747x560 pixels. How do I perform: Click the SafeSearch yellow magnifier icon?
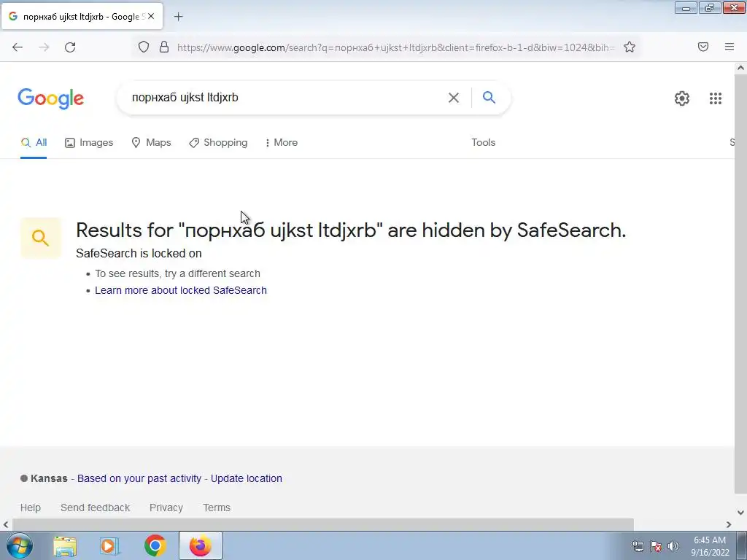pos(41,238)
